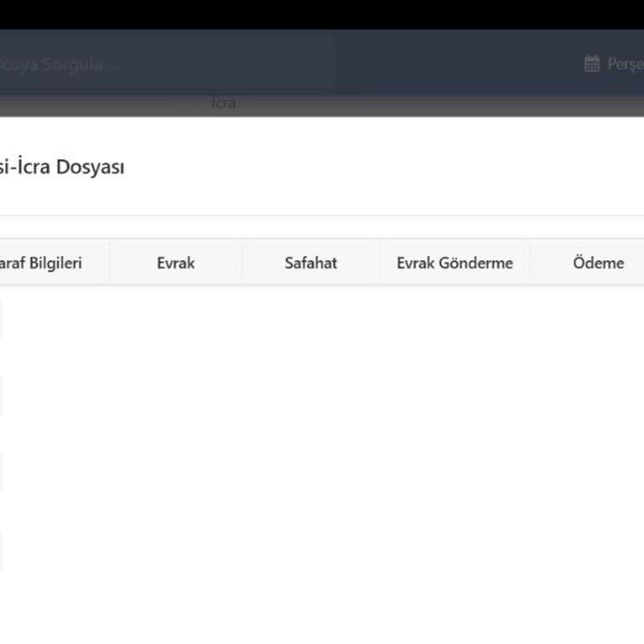This screenshot has width=644, height=644.
Task: Click the calendar icon in the header
Action: [x=592, y=64]
